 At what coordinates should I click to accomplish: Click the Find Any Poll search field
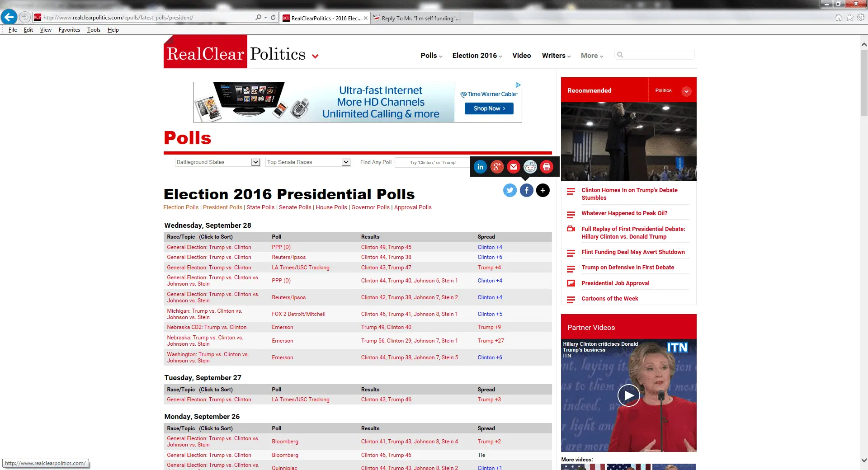433,162
